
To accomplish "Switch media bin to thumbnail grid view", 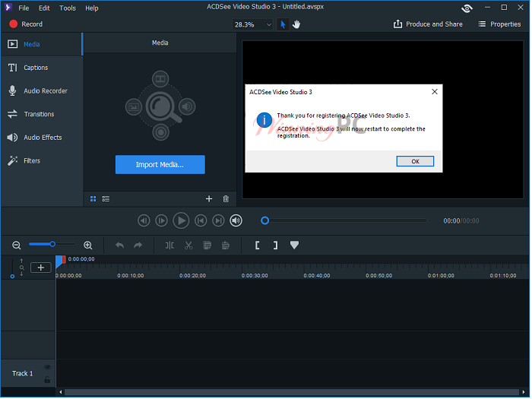I will [93, 199].
